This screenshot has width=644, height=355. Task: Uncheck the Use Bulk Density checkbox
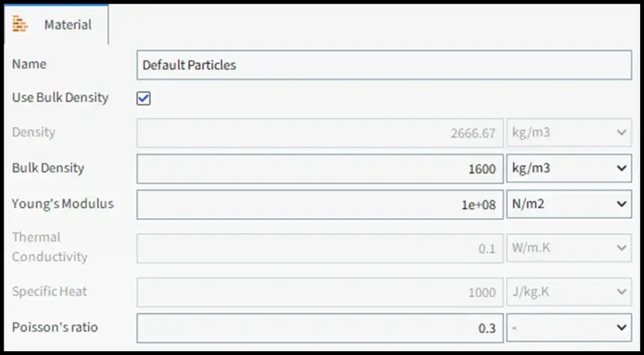click(144, 98)
